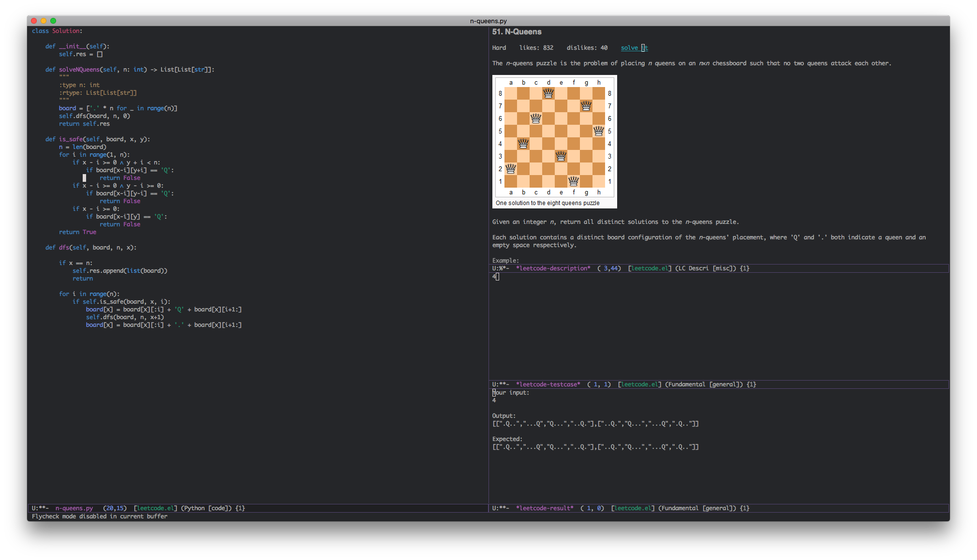The image size is (977, 560).
Task: Click the queen icon on square a2
Action: pyautogui.click(x=511, y=168)
